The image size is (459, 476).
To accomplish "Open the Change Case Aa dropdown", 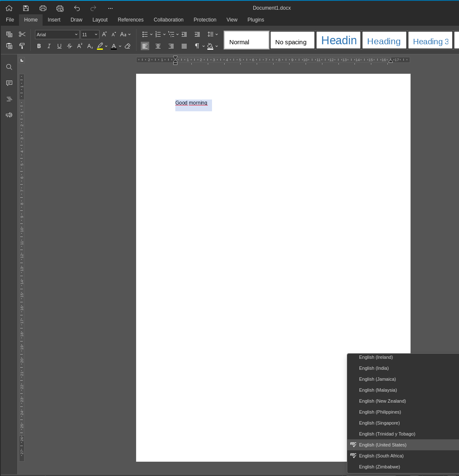I will (x=125, y=34).
